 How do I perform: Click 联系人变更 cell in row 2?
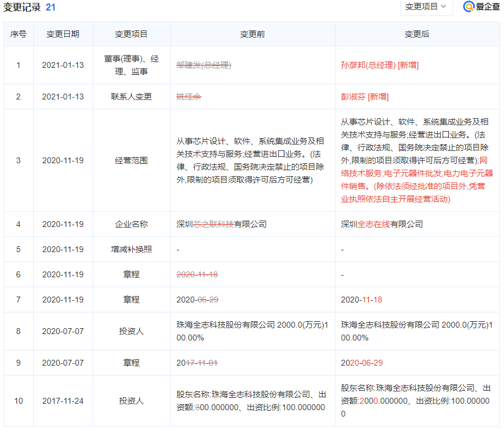coord(131,97)
